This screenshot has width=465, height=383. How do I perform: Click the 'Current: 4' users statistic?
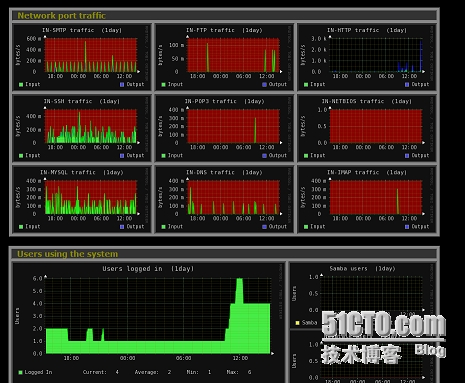coord(101,372)
